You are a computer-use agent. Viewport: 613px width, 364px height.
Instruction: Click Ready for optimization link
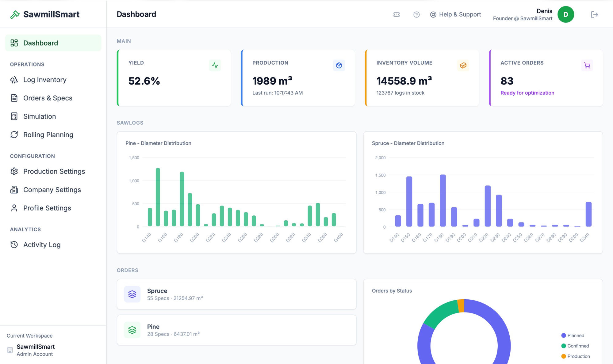click(527, 93)
